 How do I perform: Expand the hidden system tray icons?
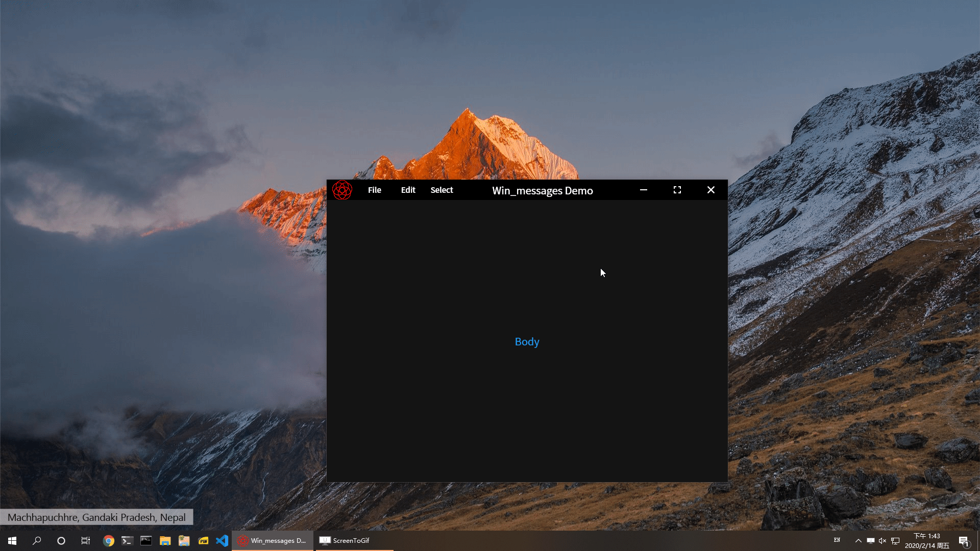858,541
